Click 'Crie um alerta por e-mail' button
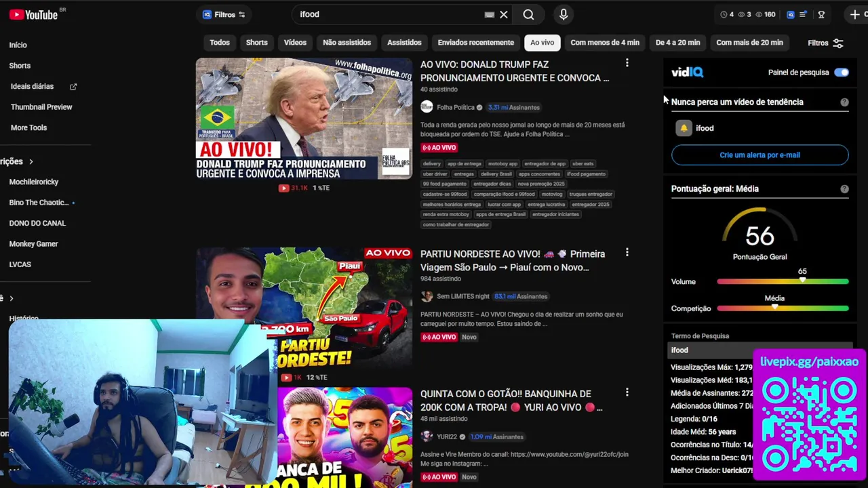 pyautogui.click(x=759, y=155)
